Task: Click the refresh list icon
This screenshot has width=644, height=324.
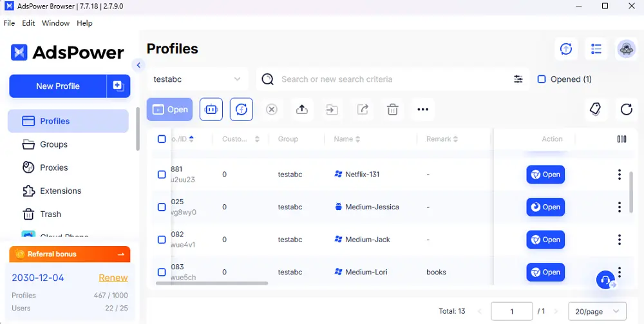Action: [x=626, y=110]
